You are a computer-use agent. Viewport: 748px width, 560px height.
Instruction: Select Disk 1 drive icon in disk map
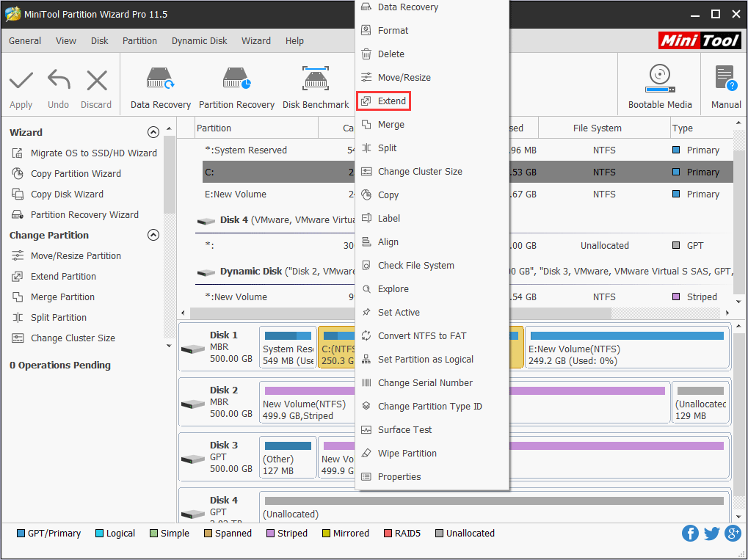point(193,349)
